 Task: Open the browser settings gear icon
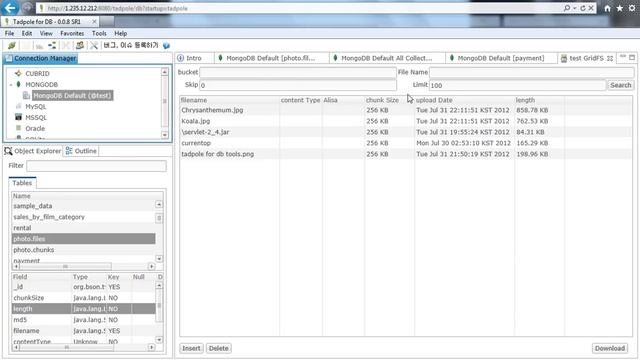632,8
